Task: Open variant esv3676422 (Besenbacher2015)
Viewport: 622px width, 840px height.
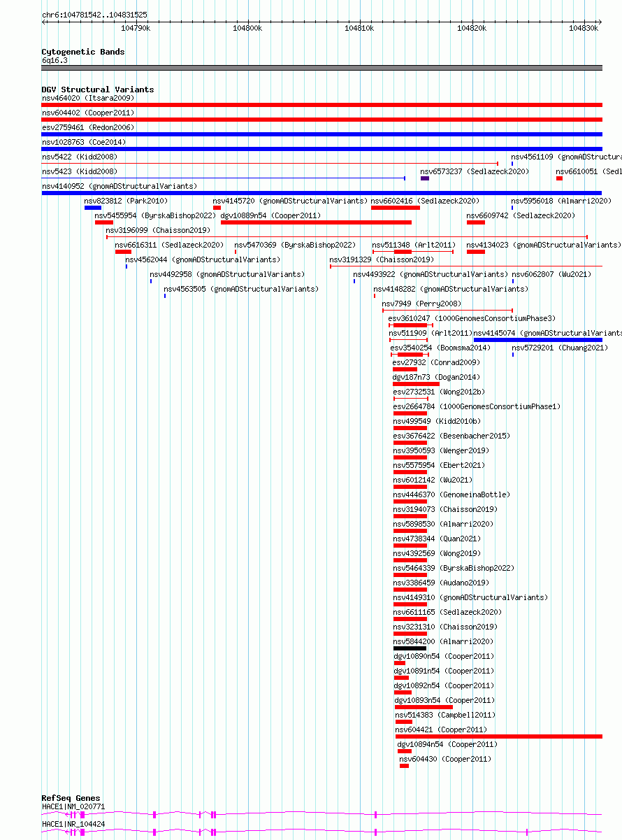Action: pyautogui.click(x=451, y=436)
